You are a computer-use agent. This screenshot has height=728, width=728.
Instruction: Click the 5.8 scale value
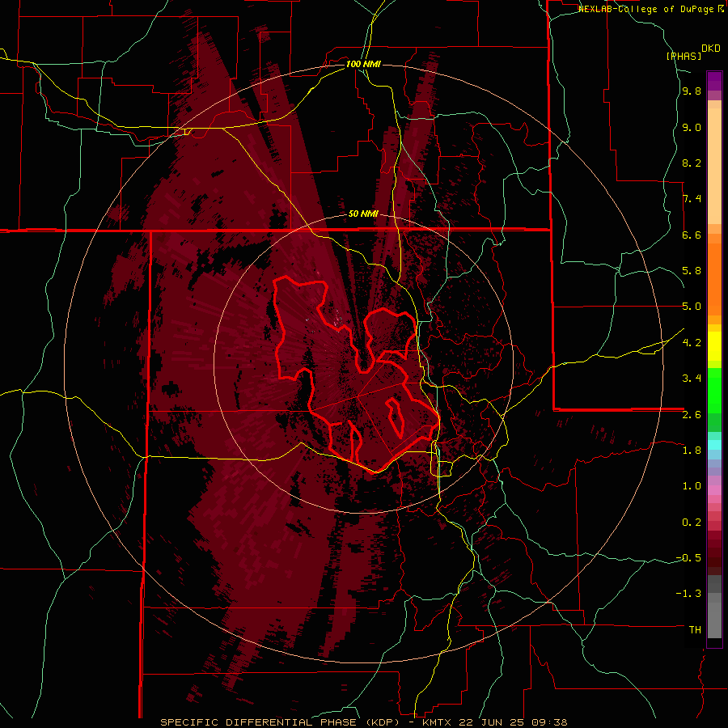(x=692, y=271)
